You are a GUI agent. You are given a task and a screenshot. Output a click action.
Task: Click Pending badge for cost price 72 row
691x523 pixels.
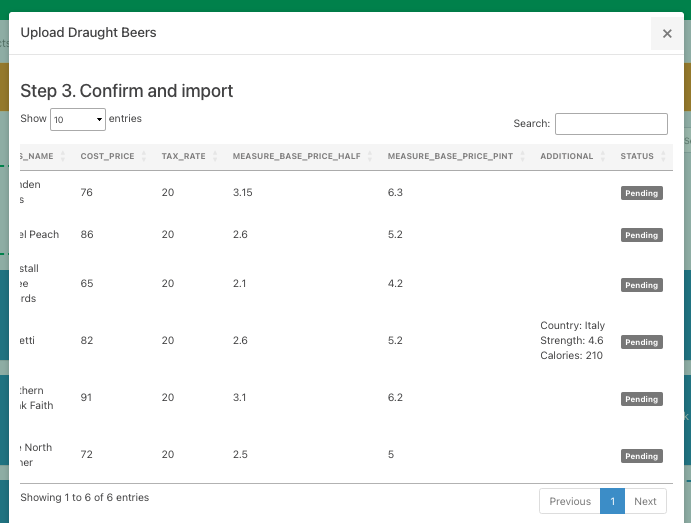(641, 456)
